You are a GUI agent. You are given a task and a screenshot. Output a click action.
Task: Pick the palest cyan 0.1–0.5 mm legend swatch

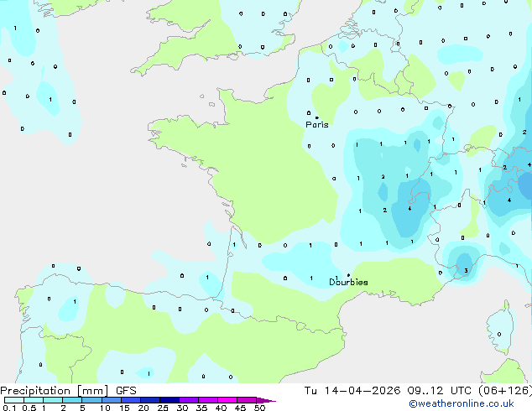[14, 400]
